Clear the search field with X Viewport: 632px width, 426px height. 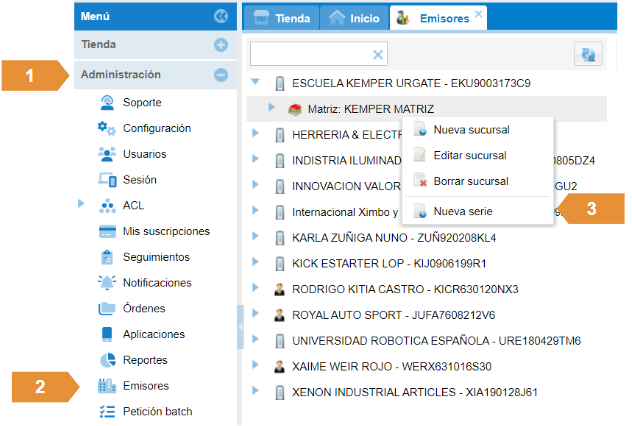tap(378, 55)
